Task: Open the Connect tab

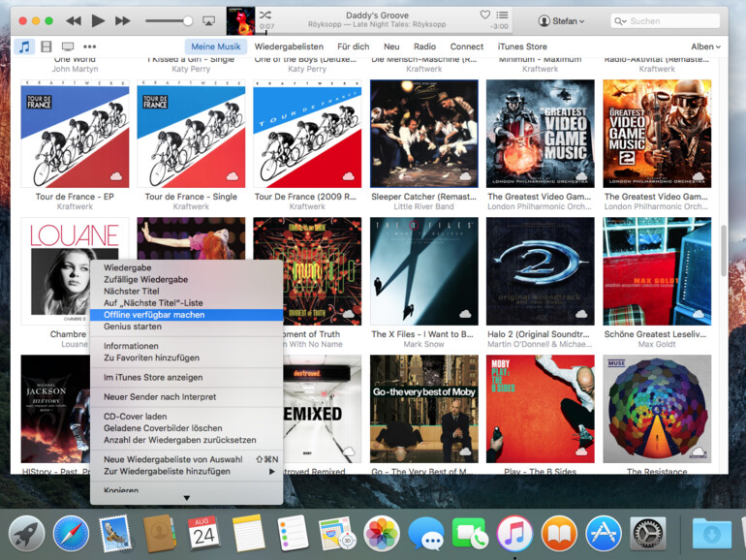Action: click(467, 47)
